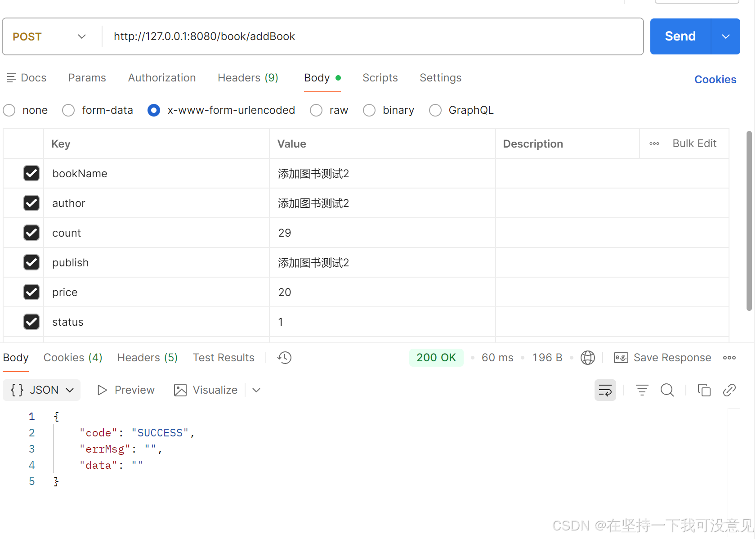Click the vertical scrollbar of the body table
Viewport: 756px width, 539px height.
[749, 220]
